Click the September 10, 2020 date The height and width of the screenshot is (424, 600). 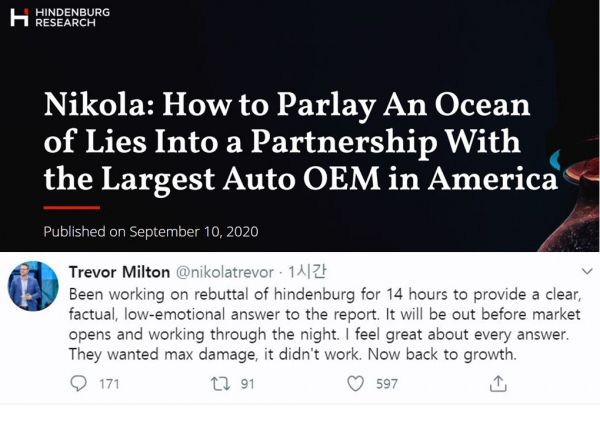[192, 232]
